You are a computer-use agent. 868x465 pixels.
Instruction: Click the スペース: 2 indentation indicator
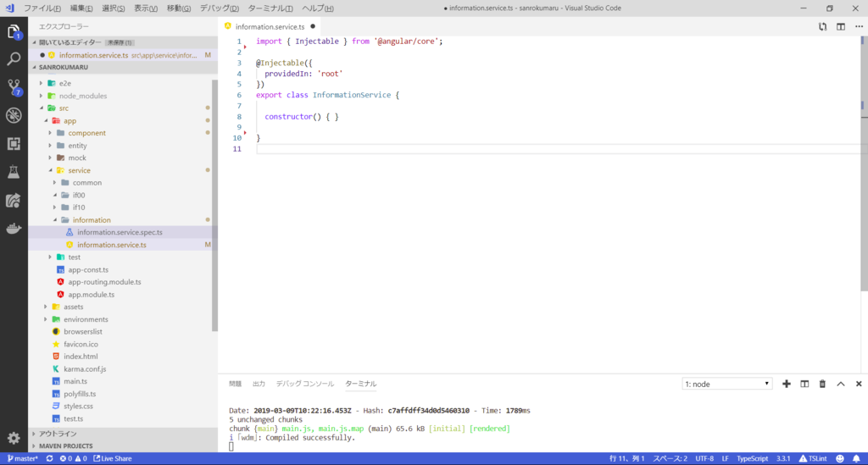pyautogui.click(x=670, y=458)
